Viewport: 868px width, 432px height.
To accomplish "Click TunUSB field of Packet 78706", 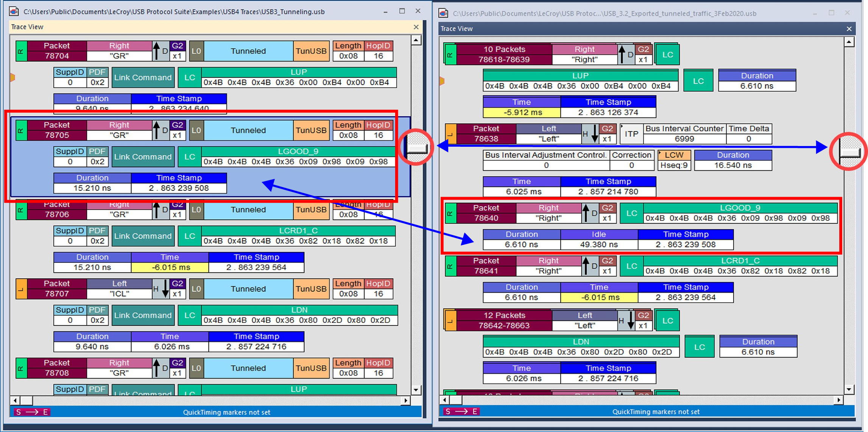I will pyautogui.click(x=311, y=210).
